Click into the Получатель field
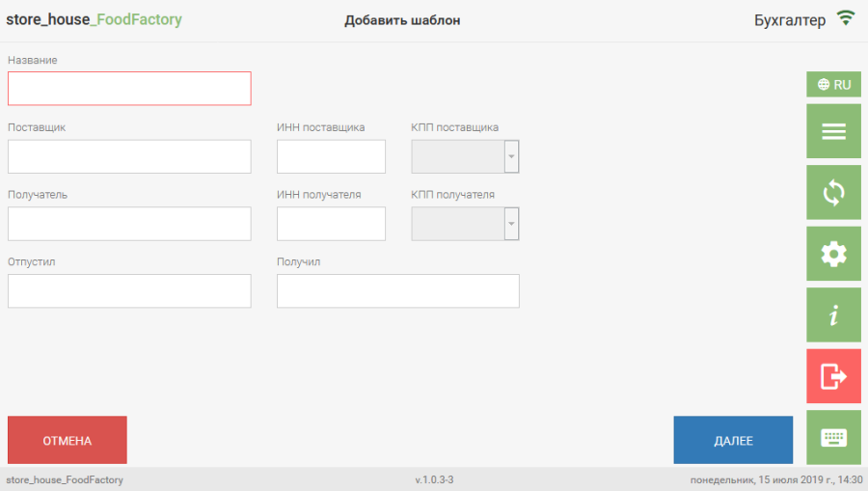868x491 pixels. pyautogui.click(x=129, y=224)
